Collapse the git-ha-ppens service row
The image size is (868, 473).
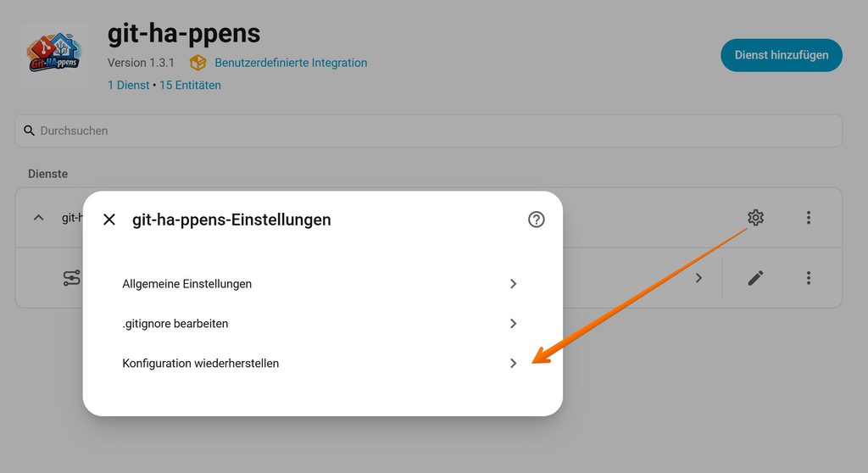click(38, 217)
